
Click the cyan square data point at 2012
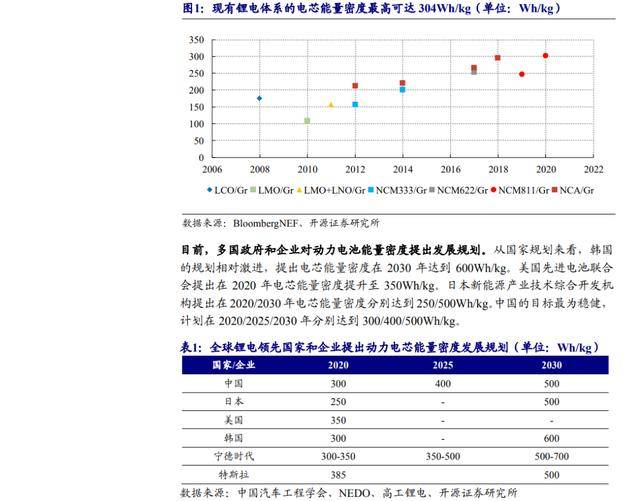355,105
